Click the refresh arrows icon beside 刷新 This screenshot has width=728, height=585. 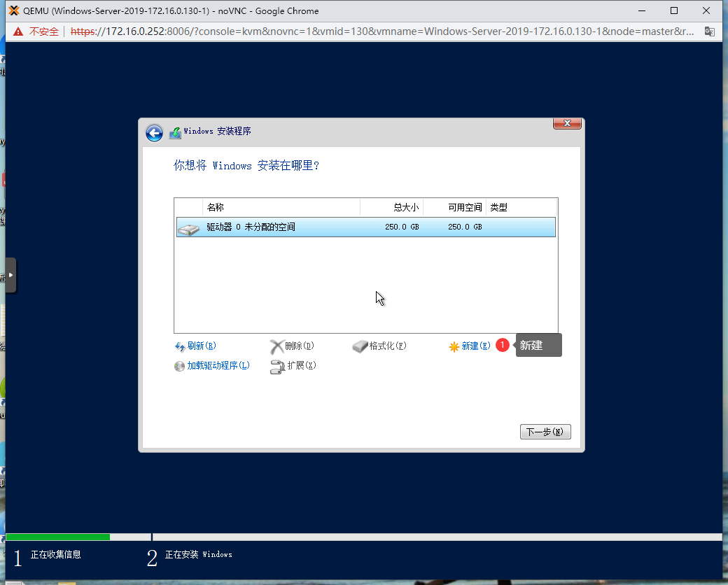pyautogui.click(x=180, y=346)
